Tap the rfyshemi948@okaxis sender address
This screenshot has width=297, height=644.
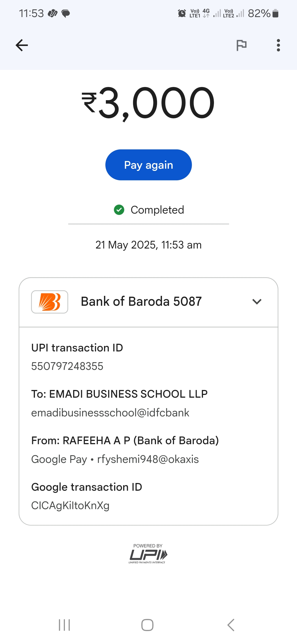[148, 459]
